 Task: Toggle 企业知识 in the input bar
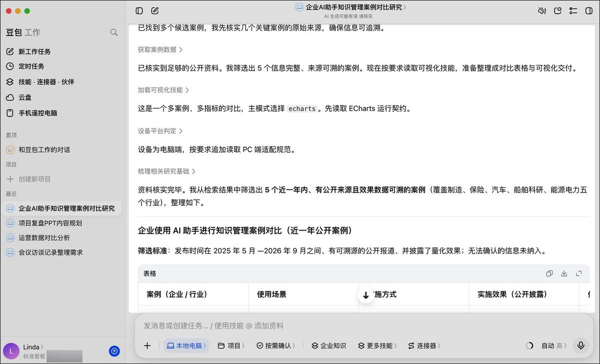click(328, 346)
